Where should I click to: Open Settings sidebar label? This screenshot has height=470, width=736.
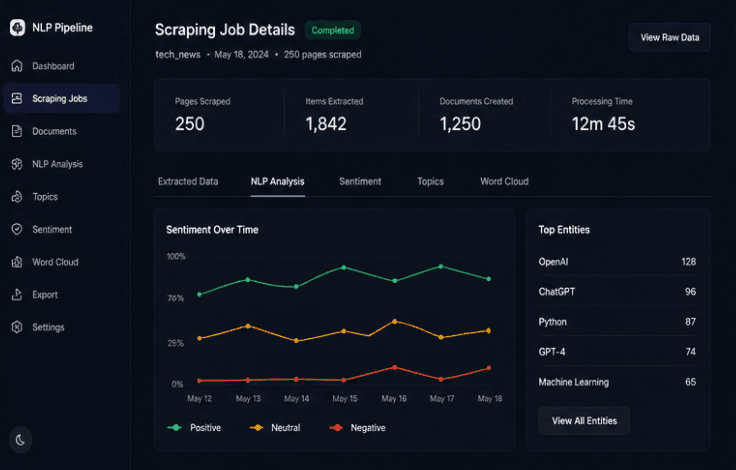tap(48, 327)
